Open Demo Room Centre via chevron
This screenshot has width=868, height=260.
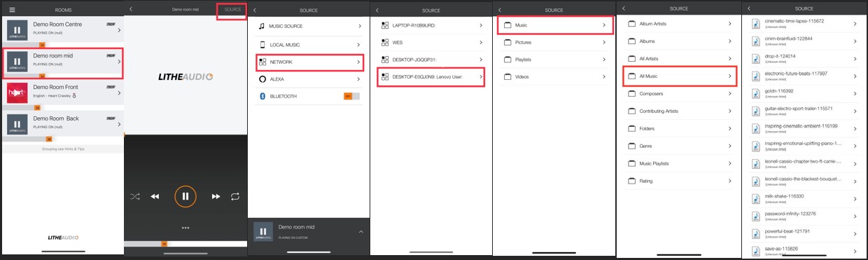point(119,31)
